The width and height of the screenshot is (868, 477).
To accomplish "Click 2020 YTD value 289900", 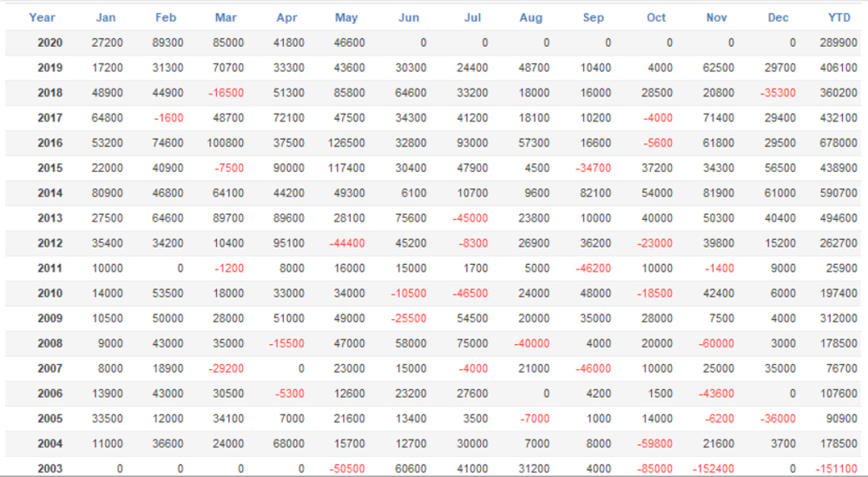I will pyautogui.click(x=838, y=43).
